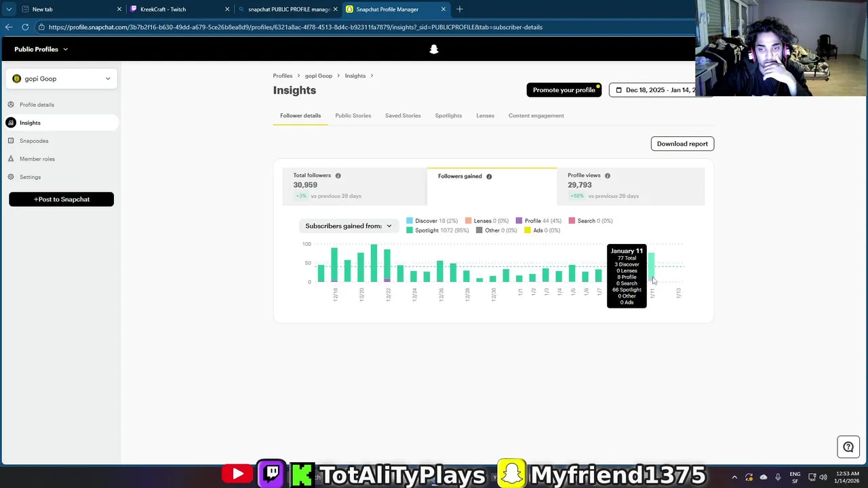Switch to the Content engagement tab
The image size is (868, 488).
click(536, 115)
